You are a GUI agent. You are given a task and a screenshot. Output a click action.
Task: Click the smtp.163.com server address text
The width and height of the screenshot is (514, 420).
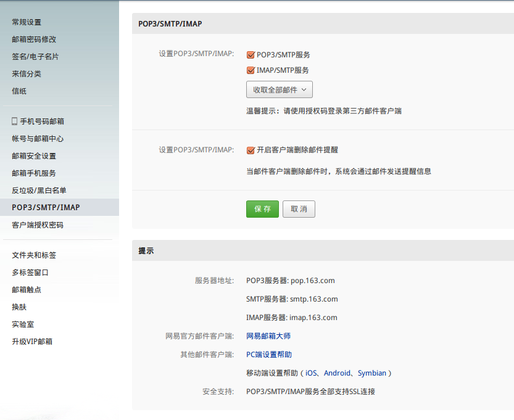point(313,299)
